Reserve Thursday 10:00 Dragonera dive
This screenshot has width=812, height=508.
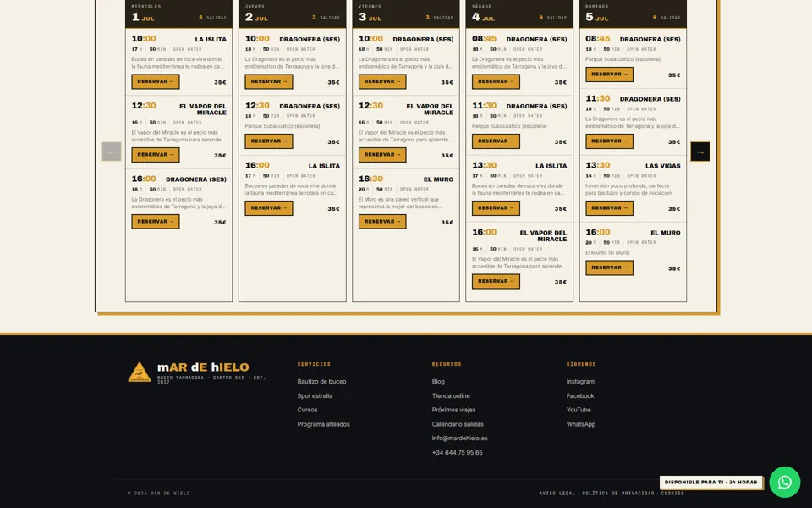tap(269, 82)
